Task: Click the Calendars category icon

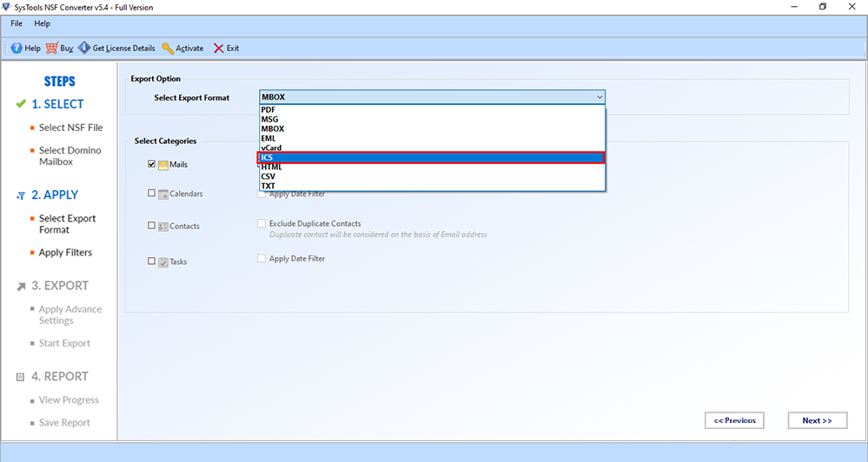Action: click(x=162, y=195)
